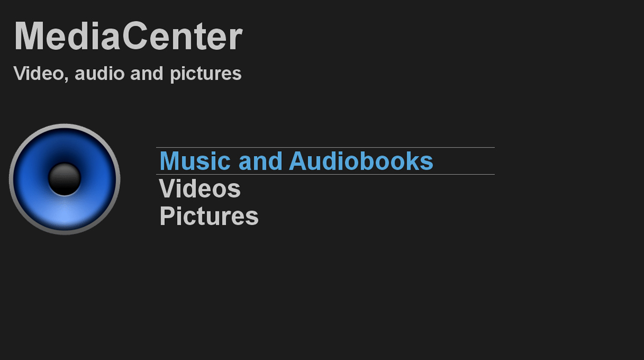Click the word 'Music' in the menu
This screenshot has width=644, height=360.
(x=195, y=161)
